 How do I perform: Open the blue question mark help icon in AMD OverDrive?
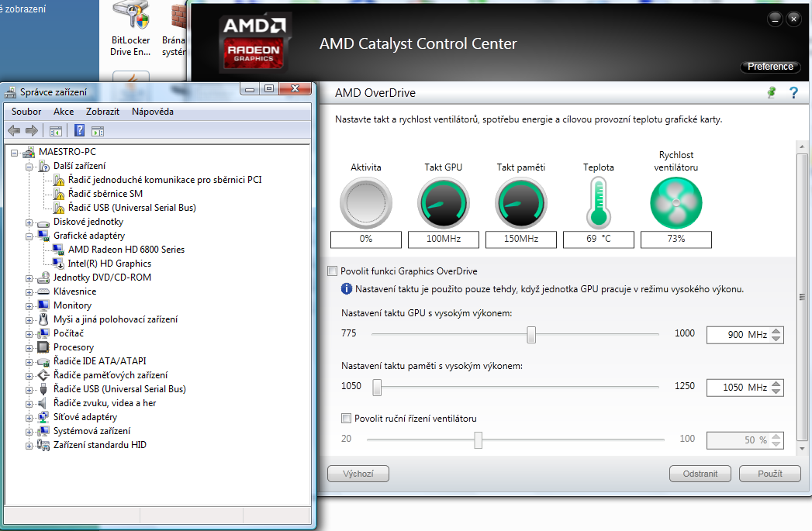coord(793,93)
